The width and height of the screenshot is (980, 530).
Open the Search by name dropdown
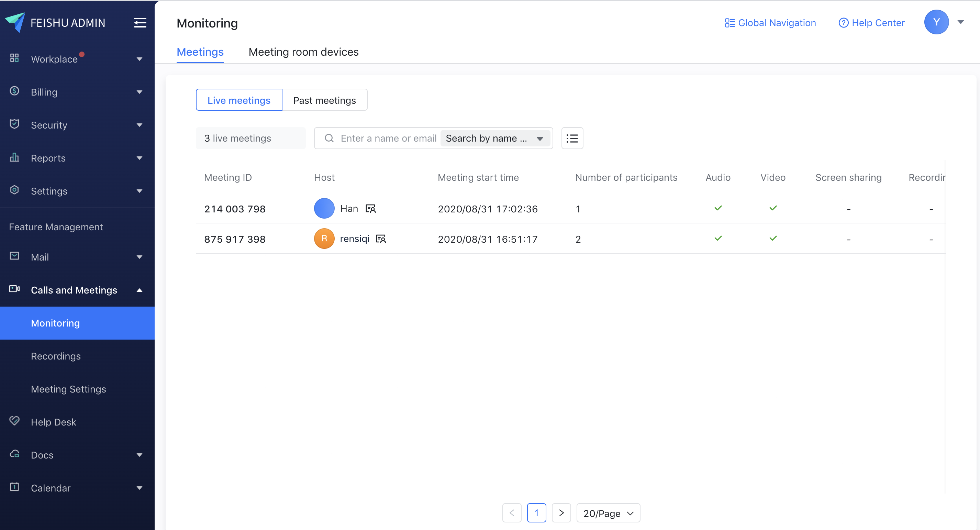pyautogui.click(x=495, y=138)
